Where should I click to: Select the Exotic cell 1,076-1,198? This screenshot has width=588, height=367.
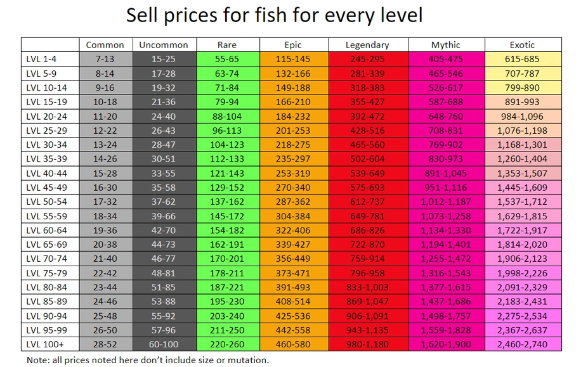pos(522,131)
